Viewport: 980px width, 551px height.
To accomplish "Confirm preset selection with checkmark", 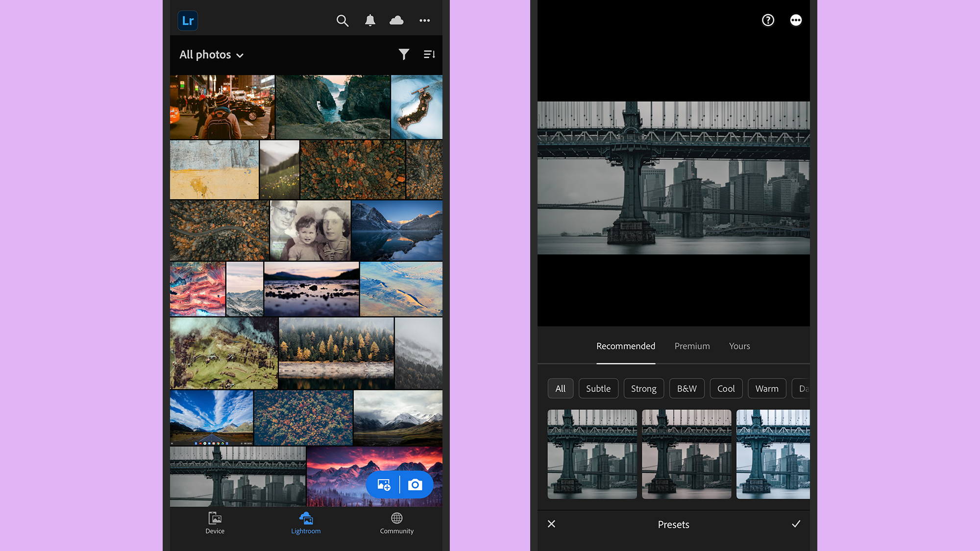I will tap(796, 524).
